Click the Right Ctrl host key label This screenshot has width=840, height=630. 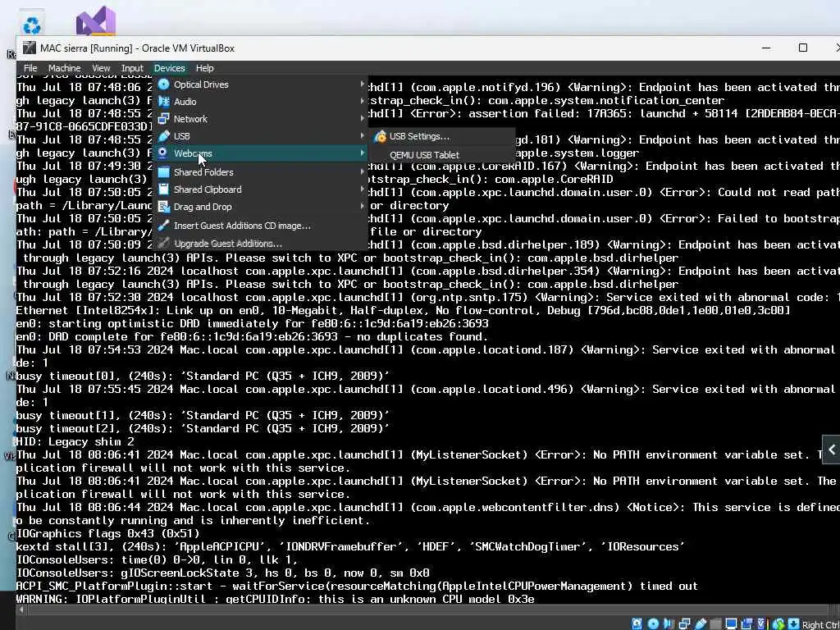click(x=820, y=624)
